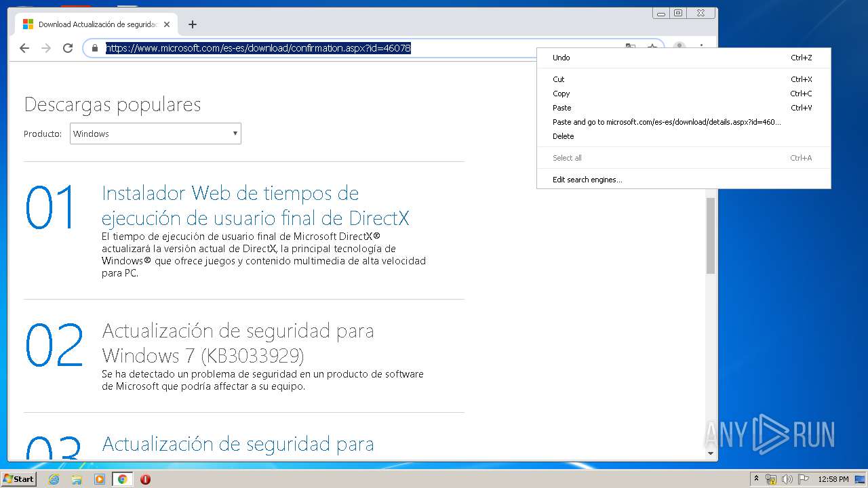
Task: Open Actualización de seguridad para Windows 7 (KB3033929) link
Action: point(238,343)
